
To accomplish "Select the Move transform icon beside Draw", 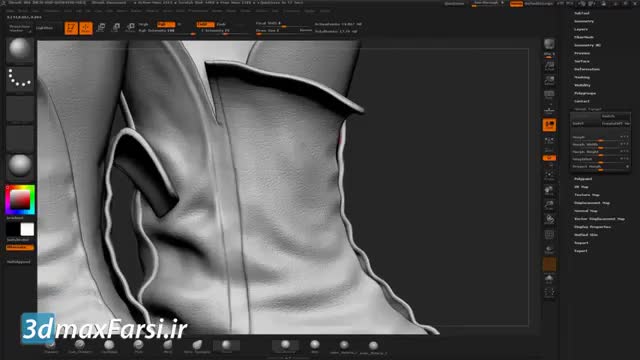I will coord(101,28).
